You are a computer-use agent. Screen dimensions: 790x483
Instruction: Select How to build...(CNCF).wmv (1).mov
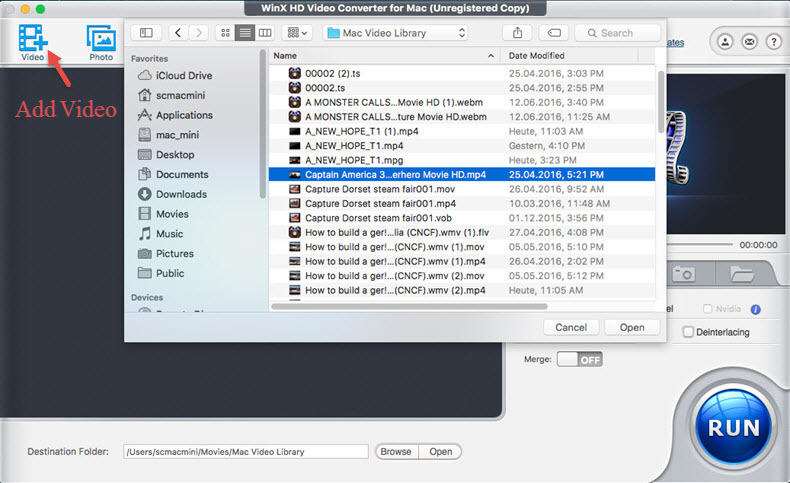462,247
